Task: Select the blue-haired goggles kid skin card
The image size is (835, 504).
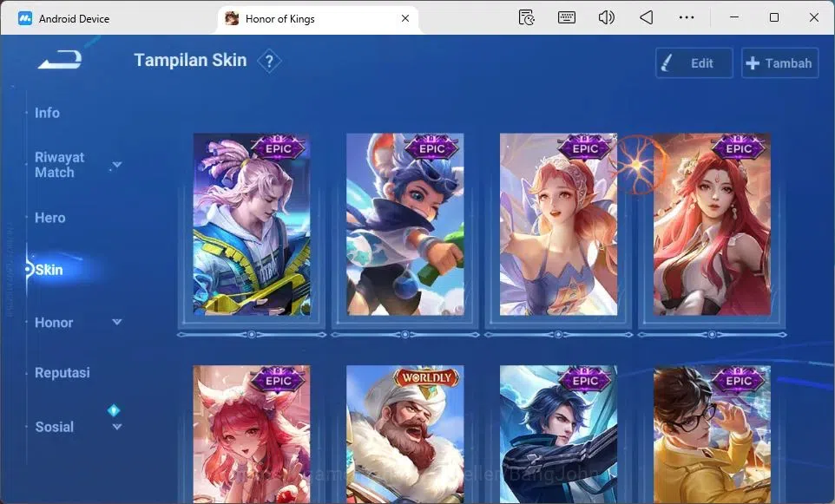Action: [404, 224]
